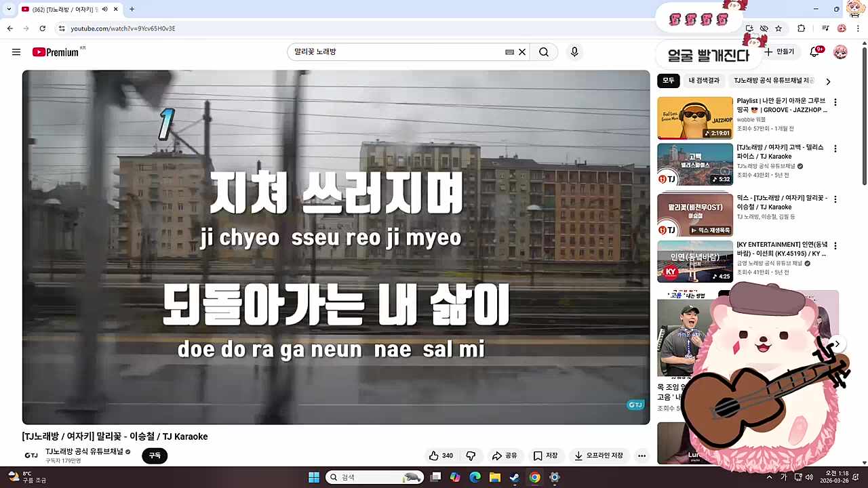This screenshot has width=868, height=488.
Task: Open the on-screen keyboard in search box
Action: [509, 52]
